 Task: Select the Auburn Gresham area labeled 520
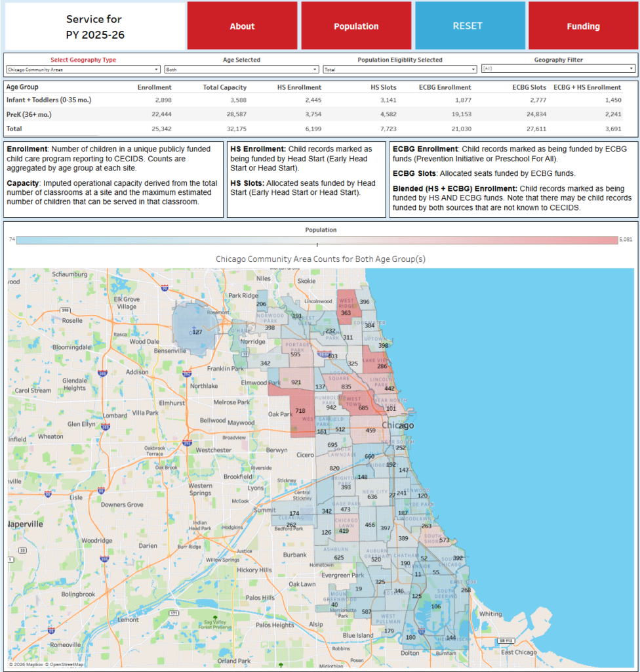point(376,559)
